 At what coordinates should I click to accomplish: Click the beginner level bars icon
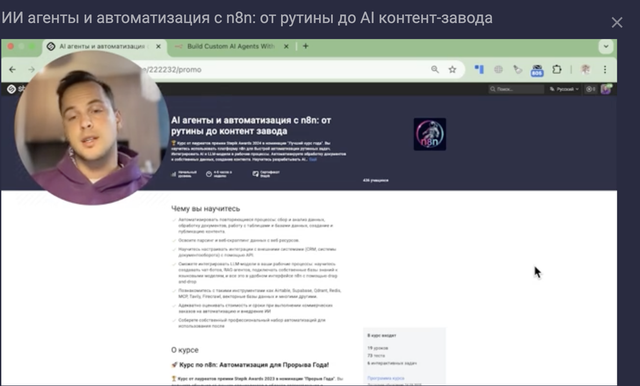173,174
